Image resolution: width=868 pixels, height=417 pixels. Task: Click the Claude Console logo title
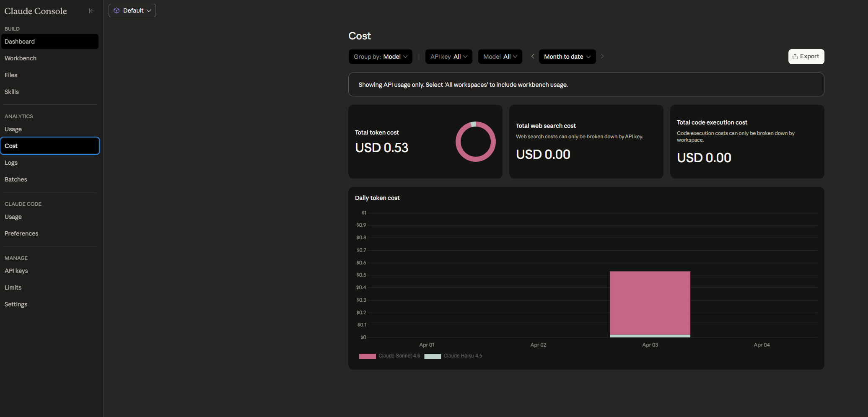pos(36,11)
